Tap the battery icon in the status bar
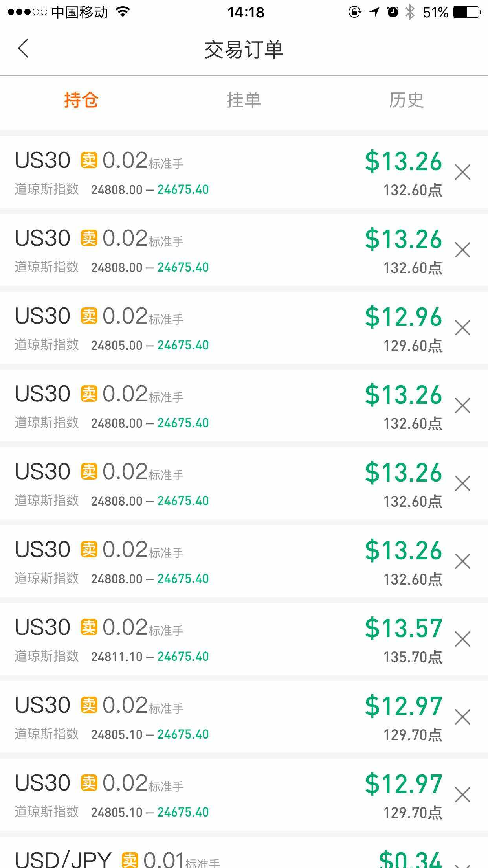This screenshot has height=868, width=488. coord(467,12)
